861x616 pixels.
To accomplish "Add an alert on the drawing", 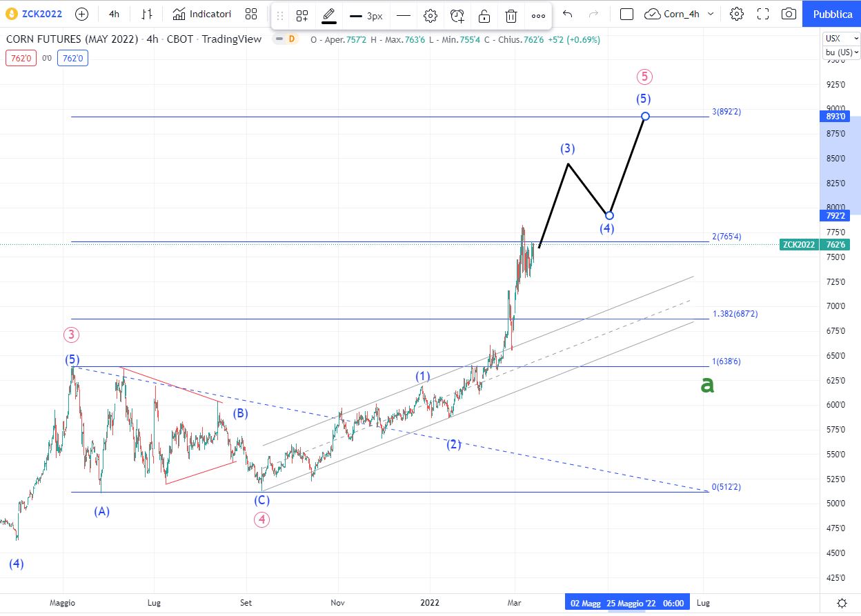I will 457,15.
